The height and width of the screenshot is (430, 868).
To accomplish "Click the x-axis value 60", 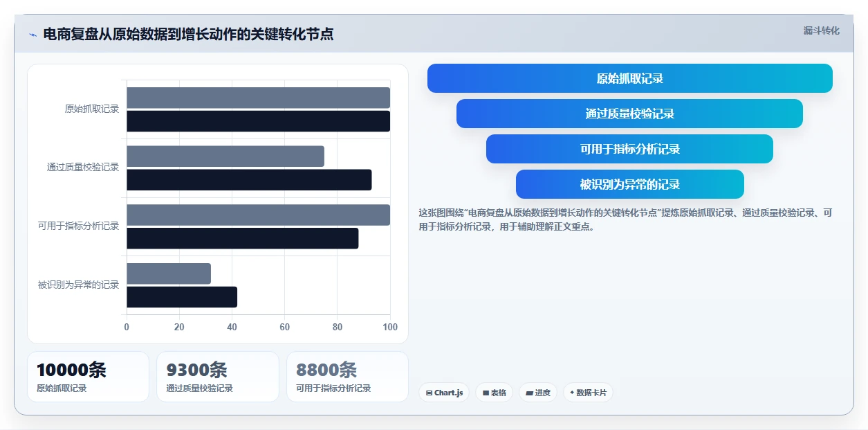I will (285, 327).
